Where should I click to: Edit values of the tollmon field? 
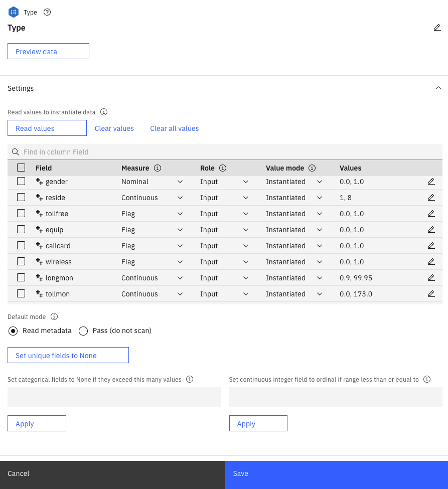click(431, 294)
